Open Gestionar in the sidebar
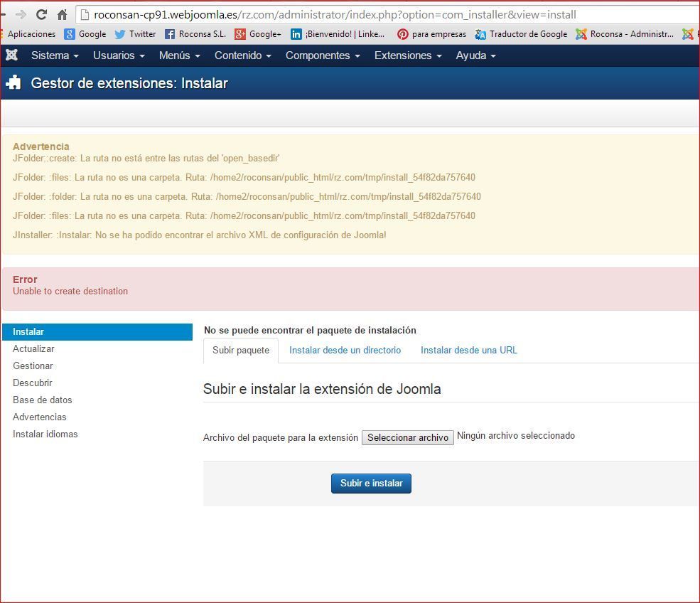The width and height of the screenshot is (700, 603). coord(33,365)
